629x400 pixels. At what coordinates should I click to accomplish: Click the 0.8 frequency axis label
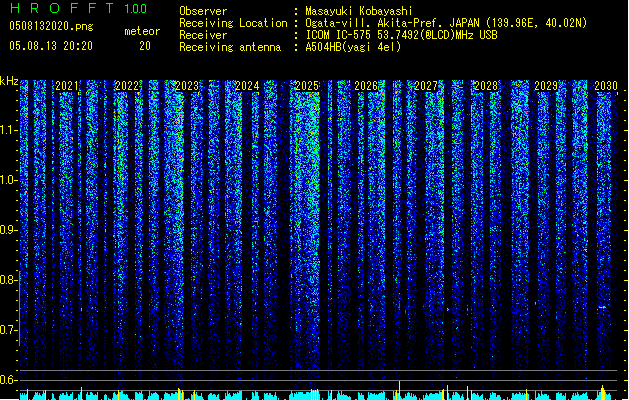coord(9,280)
